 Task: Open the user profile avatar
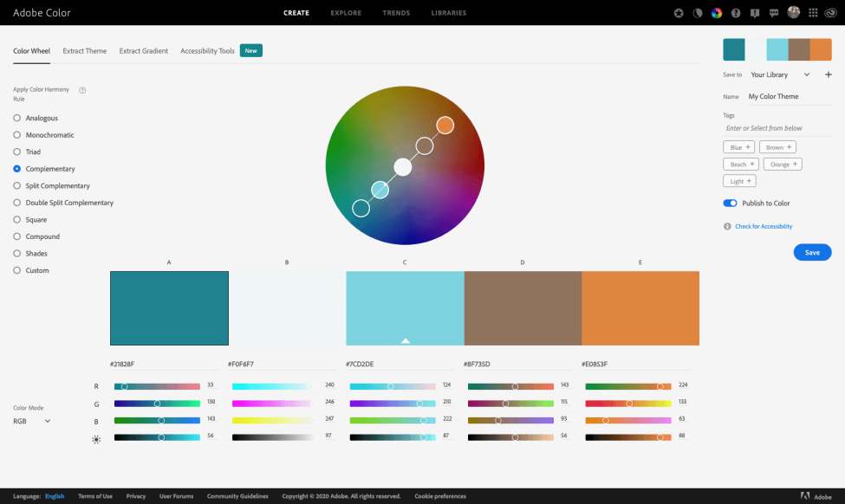[793, 12]
